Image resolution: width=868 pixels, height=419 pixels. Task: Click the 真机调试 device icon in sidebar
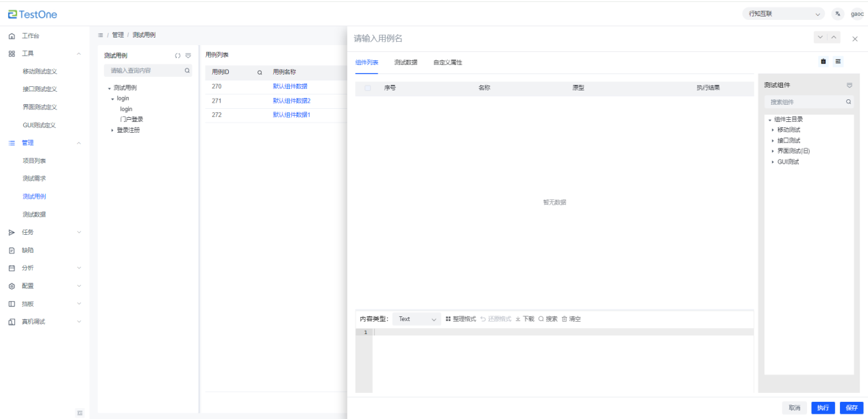[12, 322]
